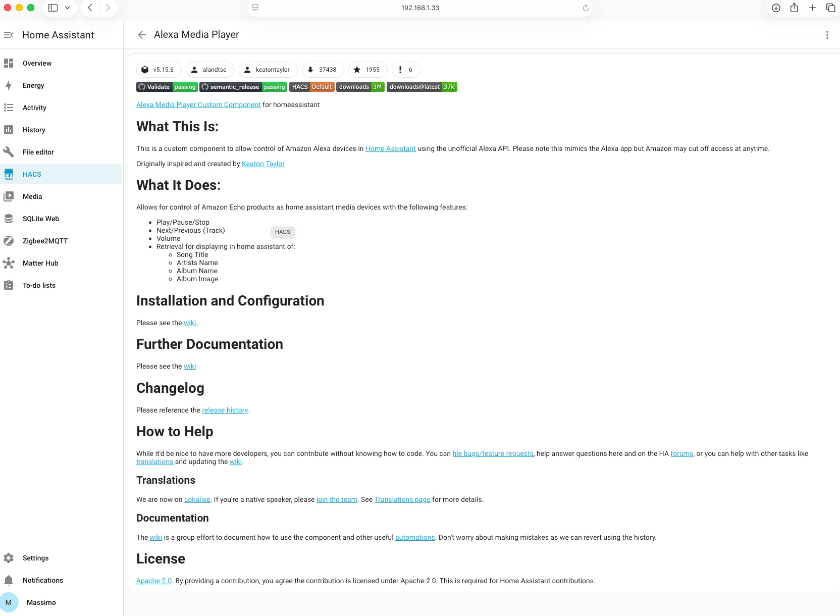Open the Matter Hub icon

pyautogui.click(x=9, y=263)
